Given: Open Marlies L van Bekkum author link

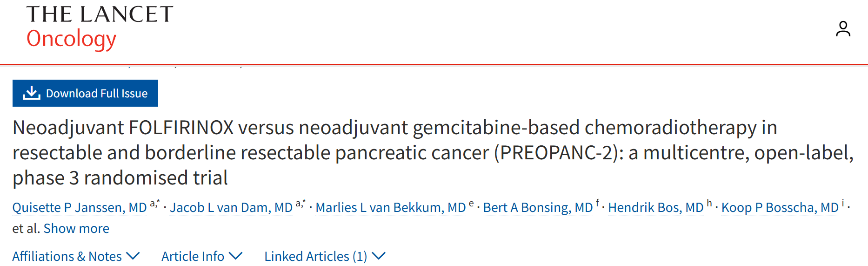Looking at the screenshot, I should [390, 207].
